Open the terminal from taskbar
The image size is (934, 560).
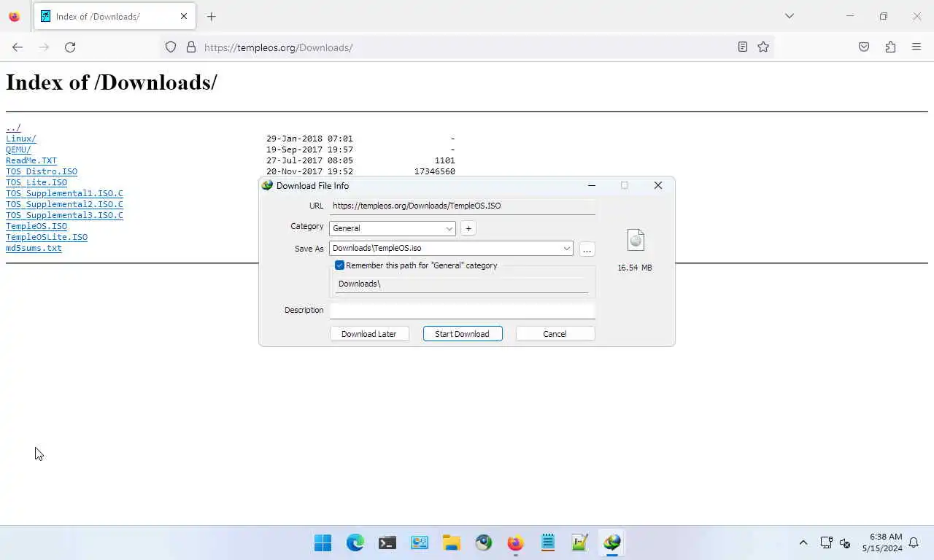click(387, 542)
